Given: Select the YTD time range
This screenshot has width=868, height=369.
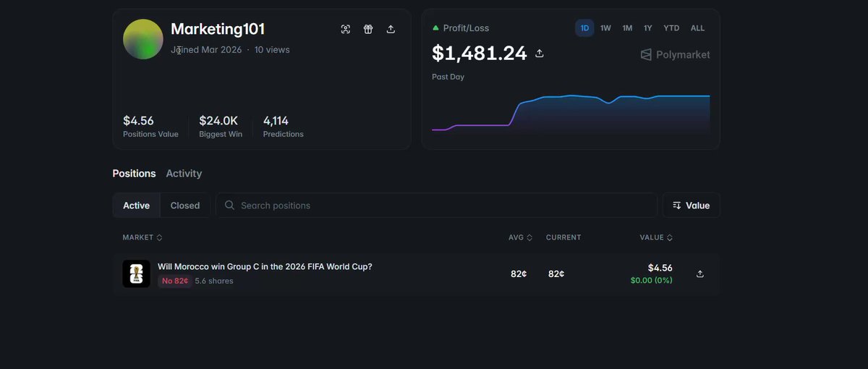Looking at the screenshot, I should [671, 28].
